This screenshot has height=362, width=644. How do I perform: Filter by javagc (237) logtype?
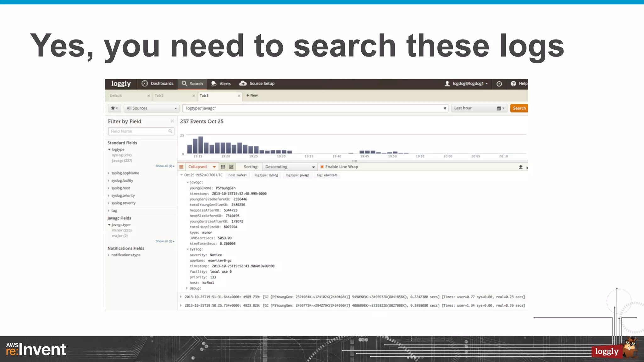point(122,161)
